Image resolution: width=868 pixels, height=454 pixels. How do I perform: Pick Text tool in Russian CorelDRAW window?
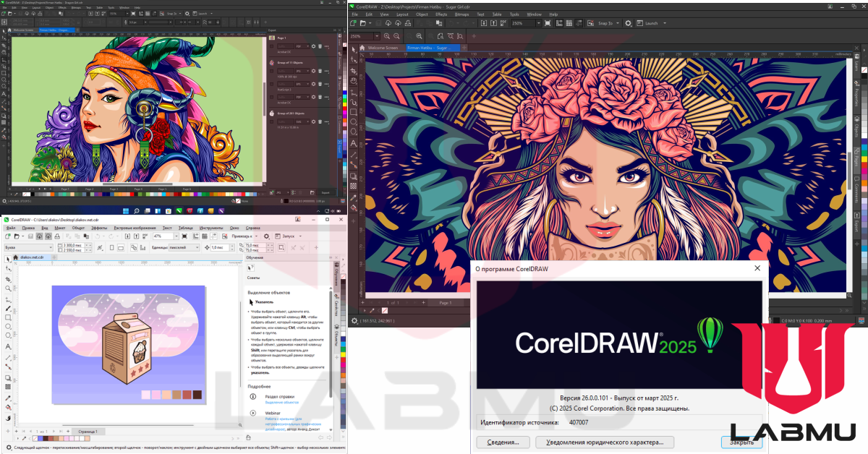(8, 346)
